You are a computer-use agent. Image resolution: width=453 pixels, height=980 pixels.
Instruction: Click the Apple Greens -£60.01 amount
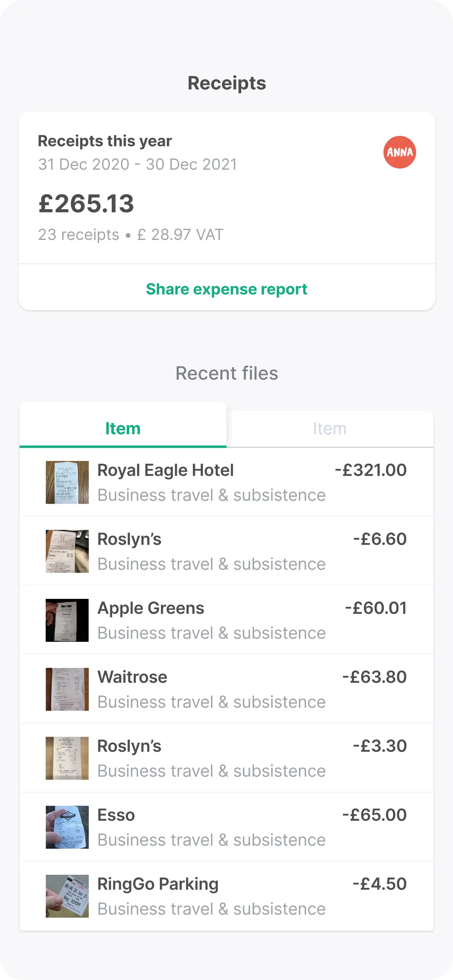(x=376, y=608)
